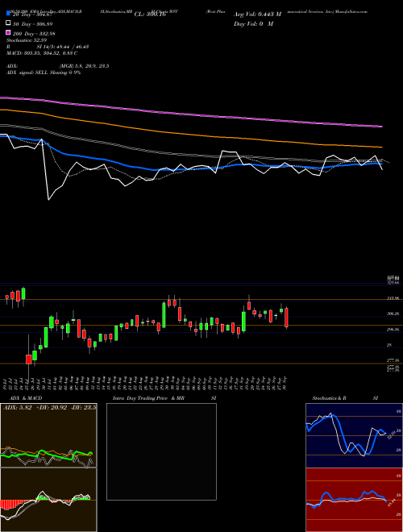Click the MACD histogram mini chart
Image resolution: width=403 pixels, height=532 pixels.
coord(48,500)
